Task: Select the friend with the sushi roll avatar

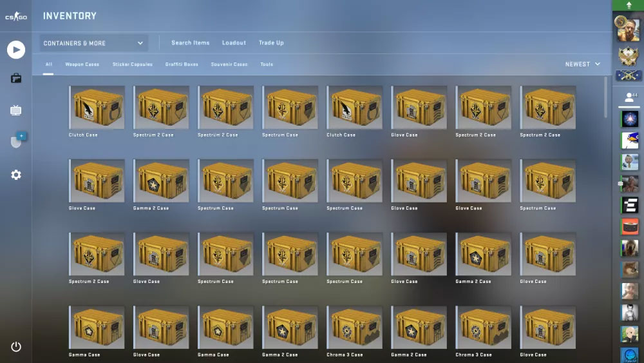Action: [x=630, y=226]
